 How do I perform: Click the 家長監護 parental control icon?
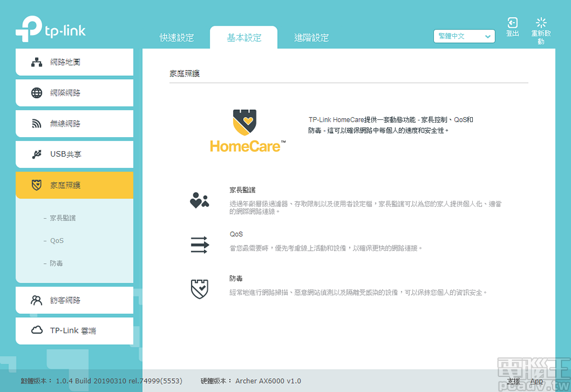point(199,201)
